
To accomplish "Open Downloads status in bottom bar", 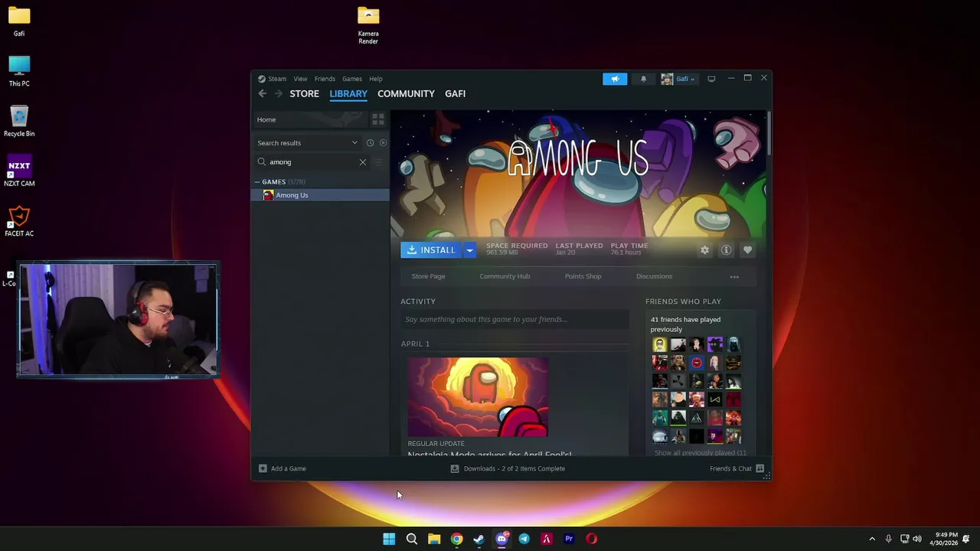I will coord(508,468).
